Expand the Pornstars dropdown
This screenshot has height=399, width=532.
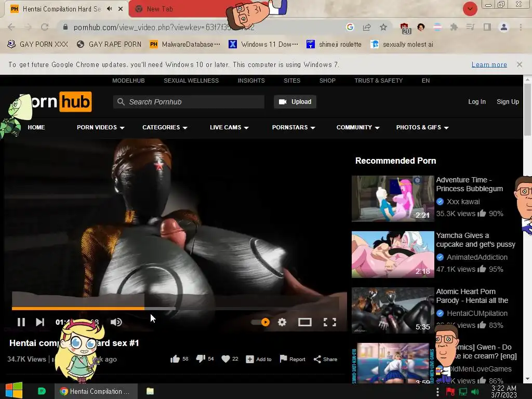(x=294, y=128)
